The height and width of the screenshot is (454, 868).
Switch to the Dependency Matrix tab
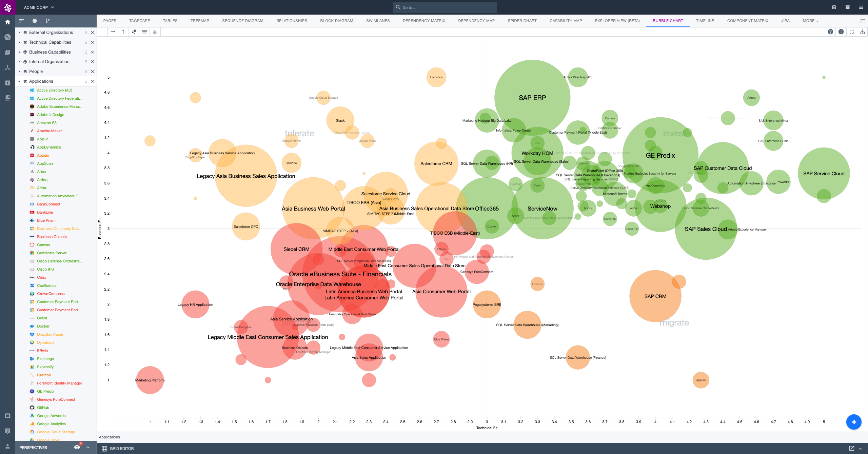click(423, 21)
